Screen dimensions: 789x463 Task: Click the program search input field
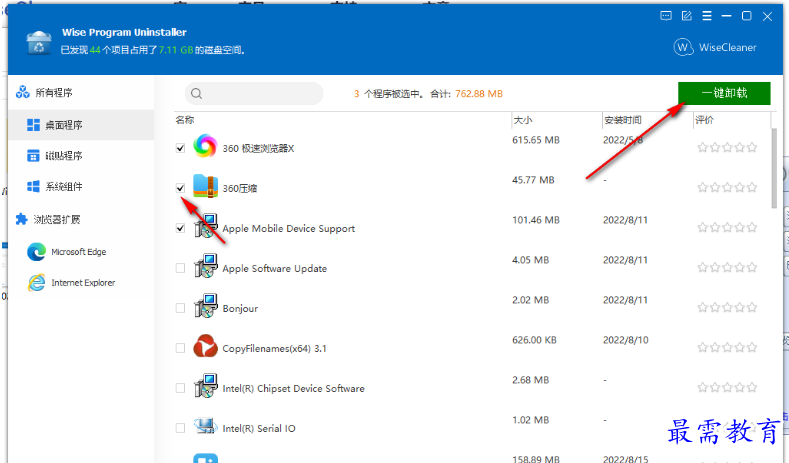coord(254,94)
